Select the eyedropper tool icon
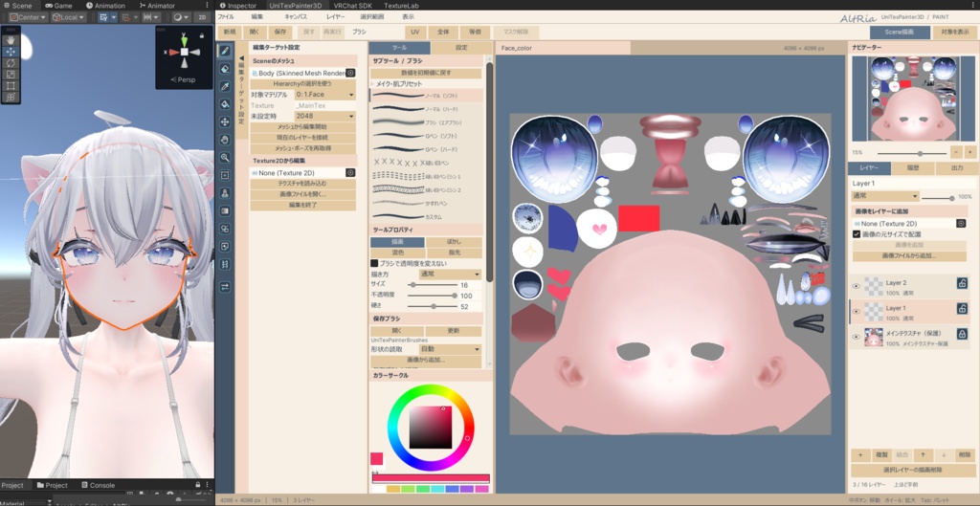Image resolution: width=980 pixels, height=506 pixels. (x=225, y=86)
